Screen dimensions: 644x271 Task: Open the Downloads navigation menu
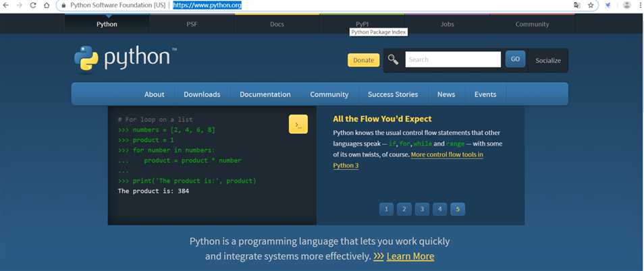point(202,94)
